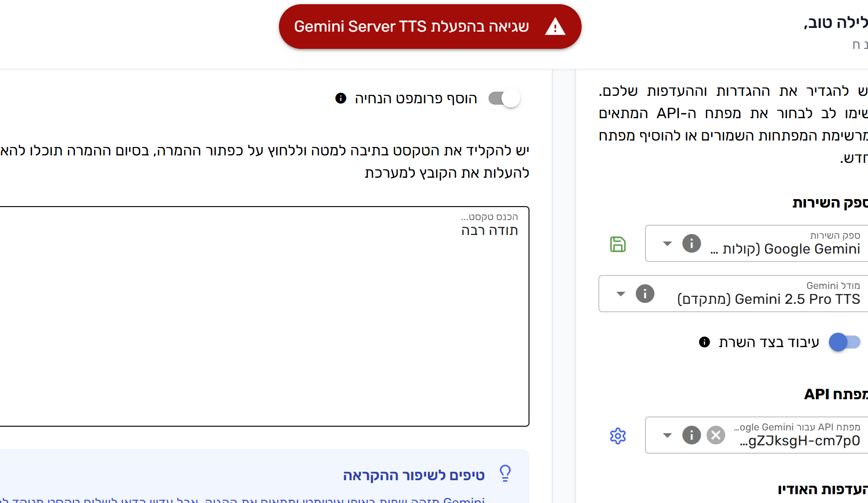Click the lightbulb tips icon
This screenshot has width=868, height=503.
505,474
